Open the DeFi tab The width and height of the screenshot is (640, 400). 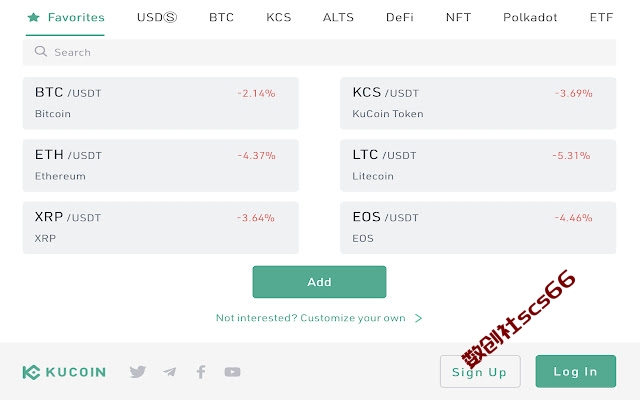(x=400, y=17)
